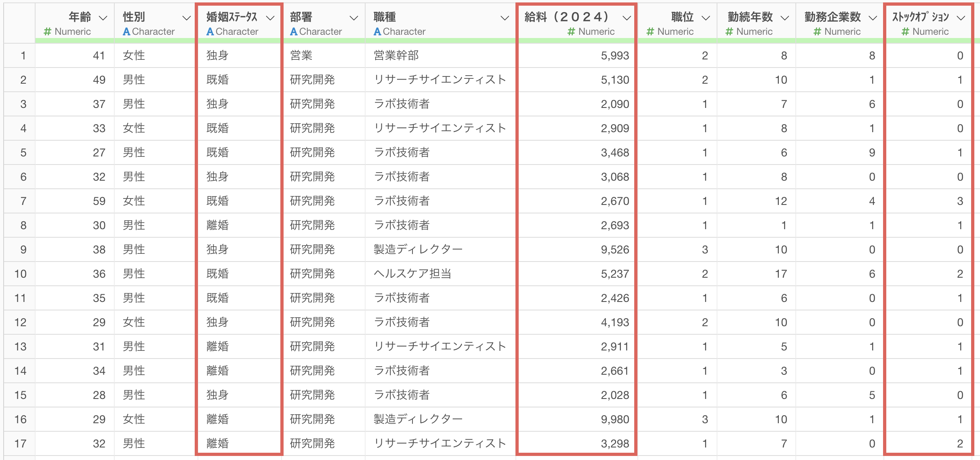Select row number 9

19,249
